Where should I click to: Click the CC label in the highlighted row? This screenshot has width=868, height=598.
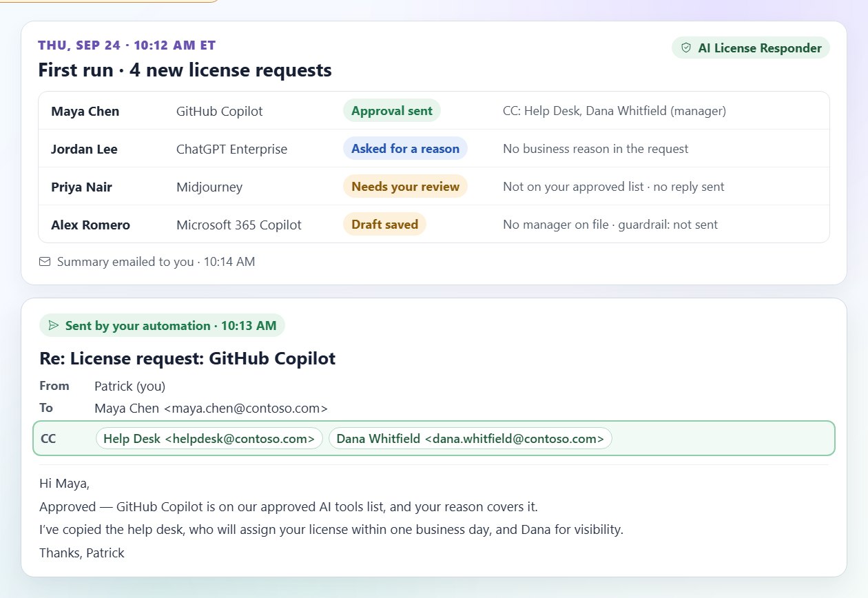[48, 438]
